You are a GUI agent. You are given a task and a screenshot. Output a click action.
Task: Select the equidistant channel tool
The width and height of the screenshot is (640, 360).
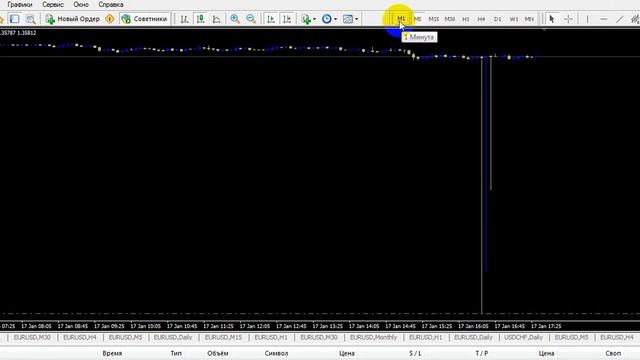click(x=635, y=19)
